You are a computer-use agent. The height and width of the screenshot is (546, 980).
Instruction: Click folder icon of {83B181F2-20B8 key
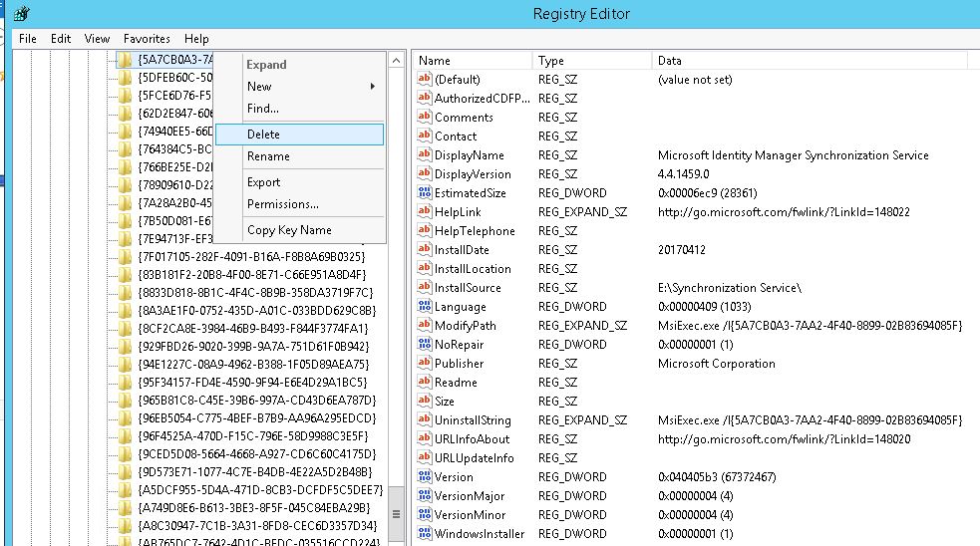tap(125, 275)
